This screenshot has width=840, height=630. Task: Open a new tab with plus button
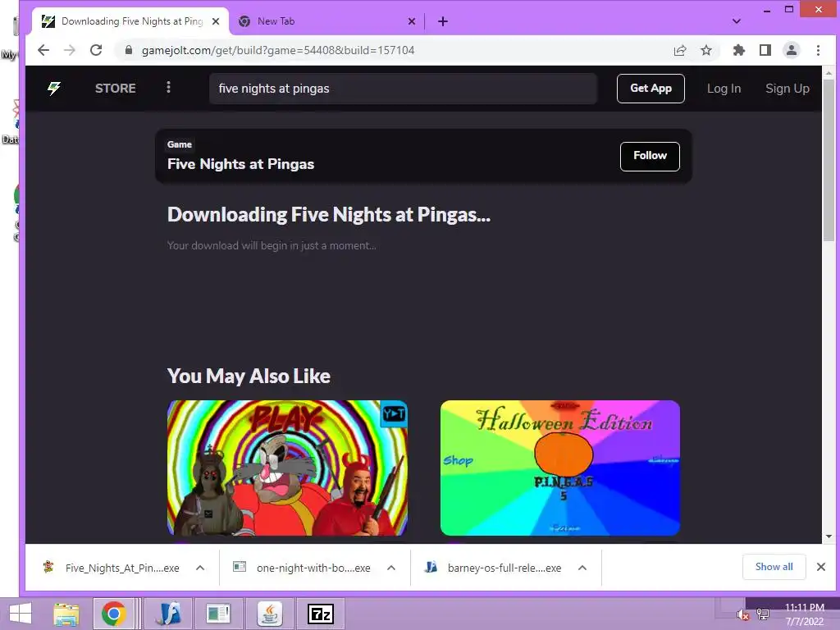pos(442,21)
